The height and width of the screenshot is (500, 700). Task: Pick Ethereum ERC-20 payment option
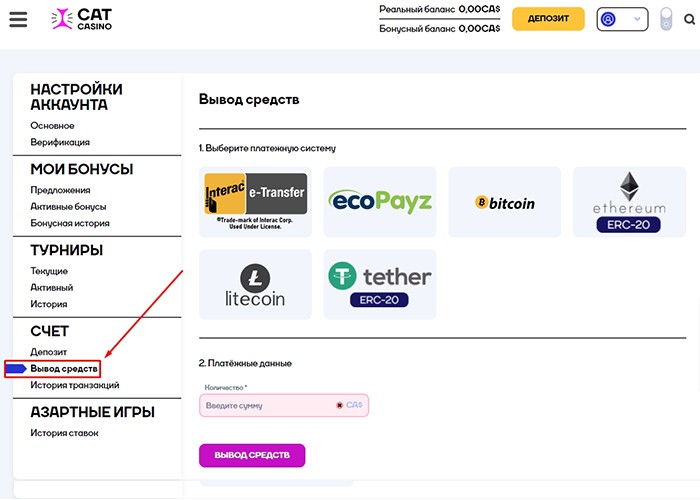coord(629,202)
